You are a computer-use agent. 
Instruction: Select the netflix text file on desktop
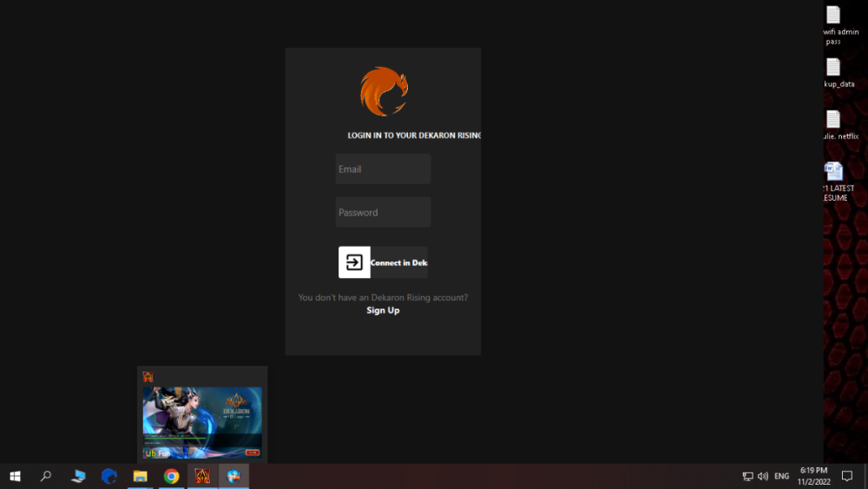pos(840,125)
